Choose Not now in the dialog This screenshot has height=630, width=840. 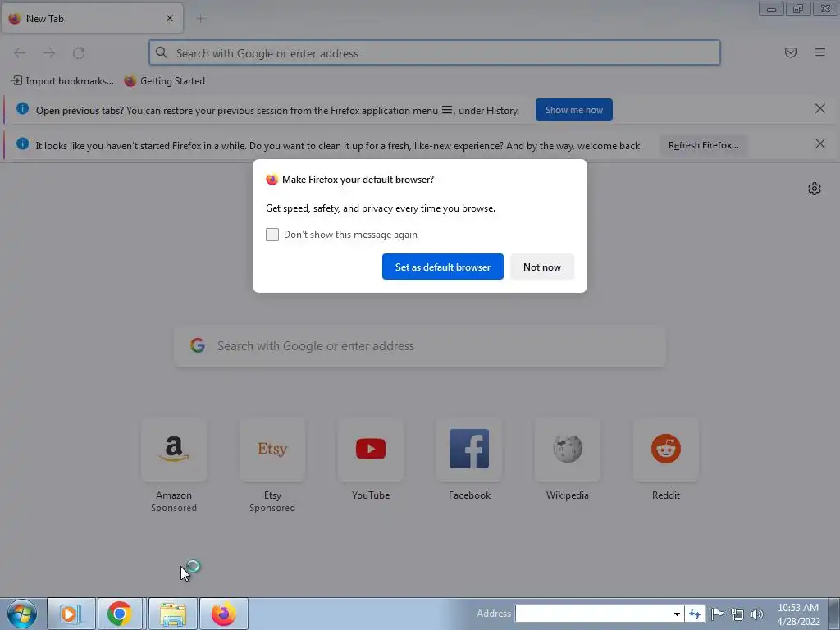coord(541,267)
